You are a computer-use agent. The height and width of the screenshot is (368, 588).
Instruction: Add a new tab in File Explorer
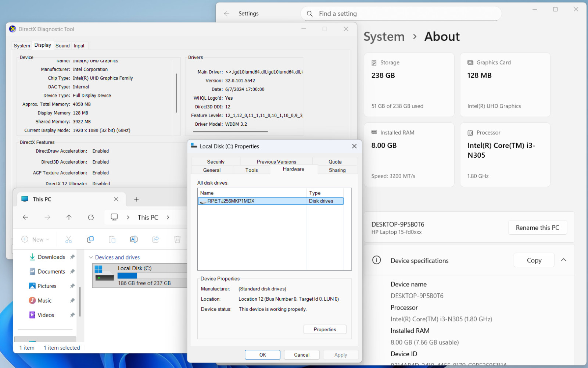[136, 199]
